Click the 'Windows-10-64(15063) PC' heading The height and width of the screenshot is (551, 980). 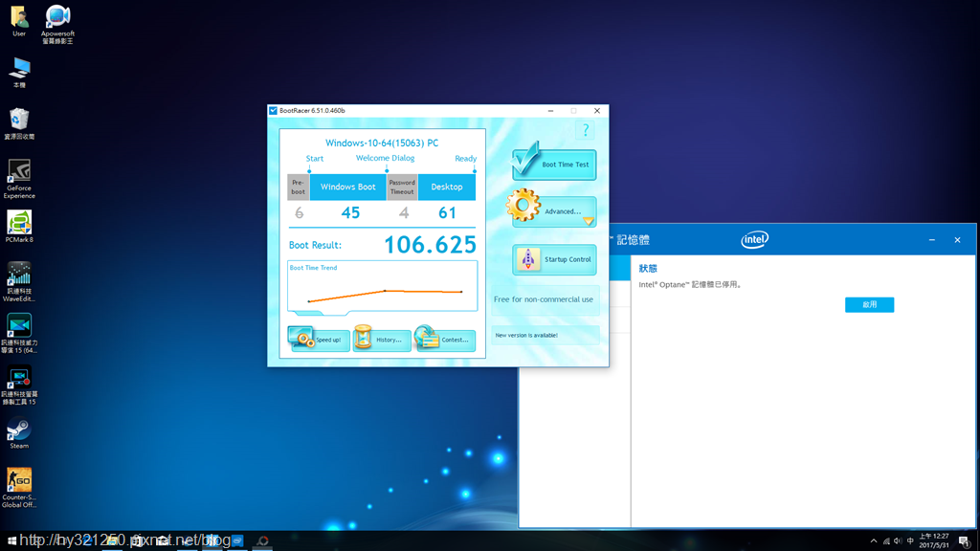point(382,143)
